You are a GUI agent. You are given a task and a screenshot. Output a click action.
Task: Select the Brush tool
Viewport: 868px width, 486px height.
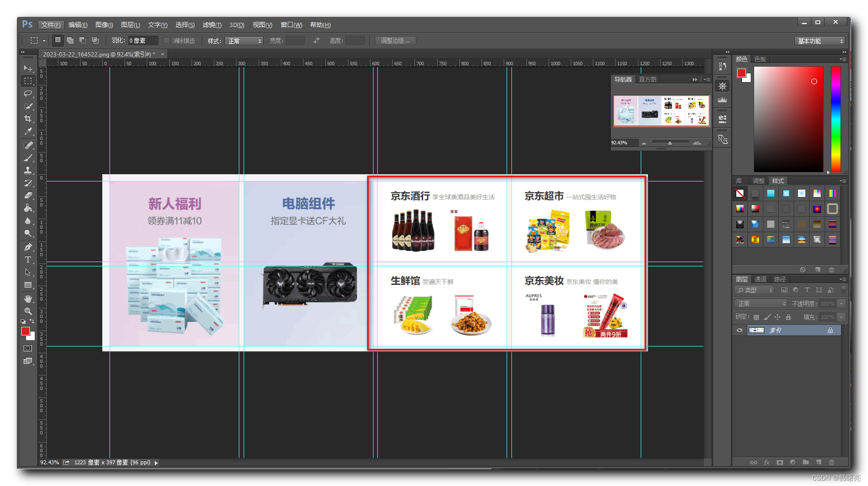tap(28, 157)
